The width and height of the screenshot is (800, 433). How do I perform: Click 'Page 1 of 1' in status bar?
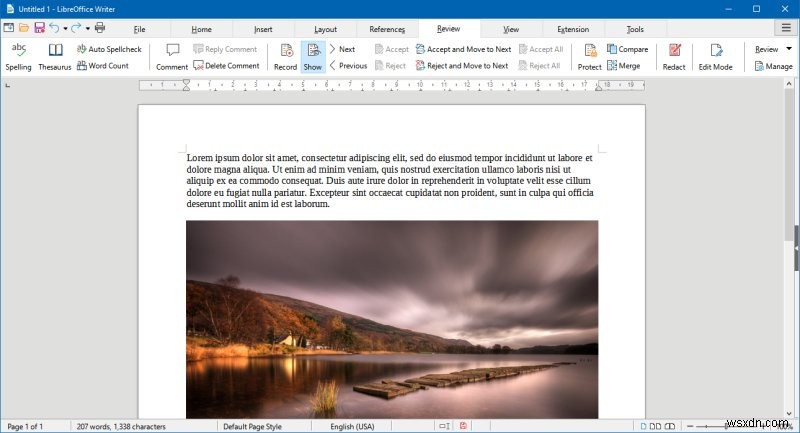pyautogui.click(x=25, y=426)
